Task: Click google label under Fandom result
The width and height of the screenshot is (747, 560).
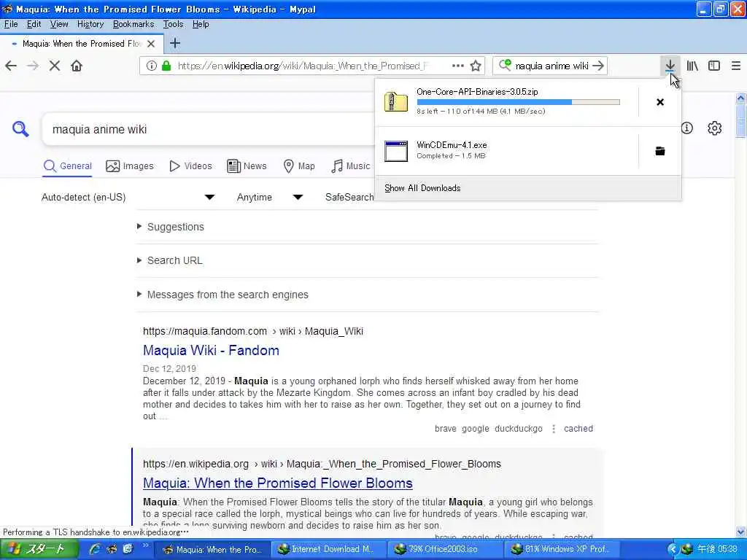Action: [475, 429]
